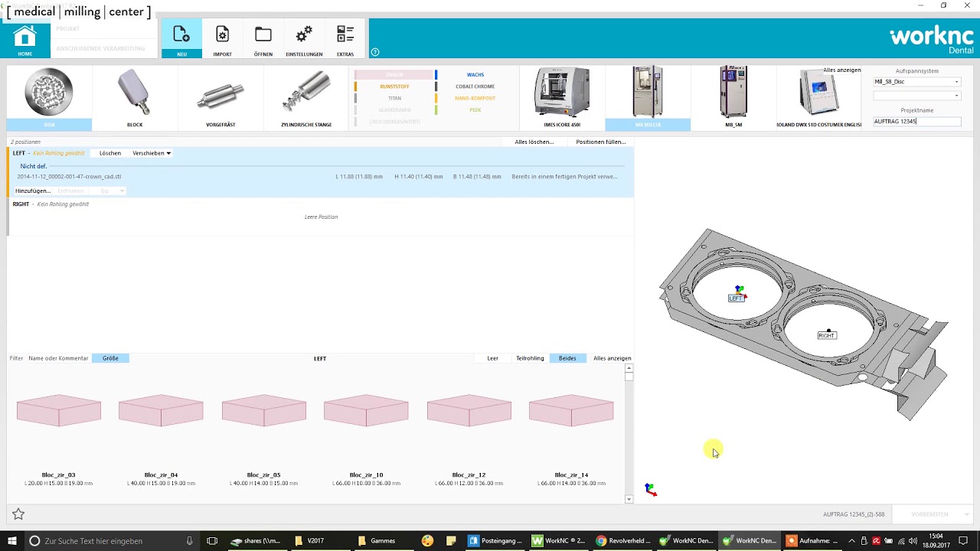Choose the Roland DWX 51D machine
The image size is (980, 551).
click(818, 98)
